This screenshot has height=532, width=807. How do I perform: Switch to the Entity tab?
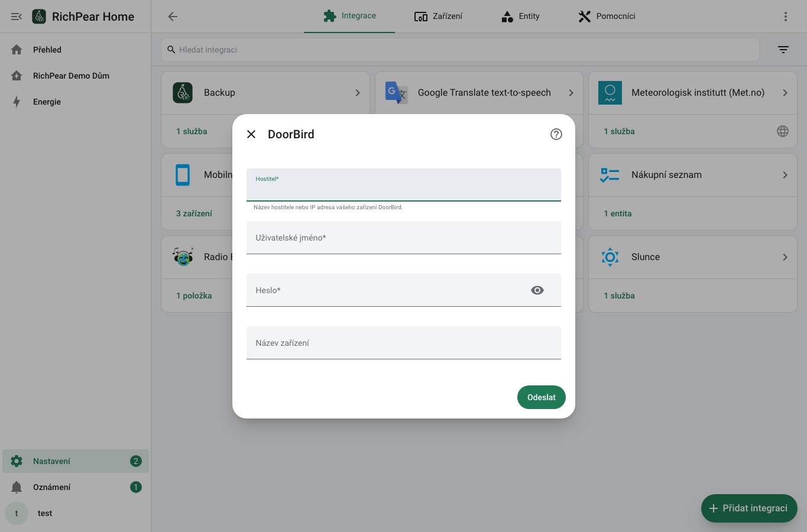point(520,16)
